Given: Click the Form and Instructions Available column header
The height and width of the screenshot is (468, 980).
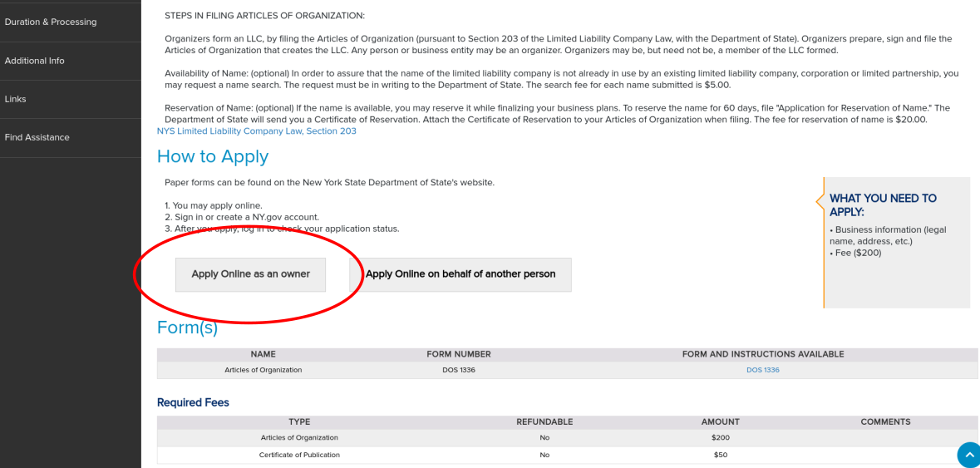Looking at the screenshot, I should [x=762, y=354].
